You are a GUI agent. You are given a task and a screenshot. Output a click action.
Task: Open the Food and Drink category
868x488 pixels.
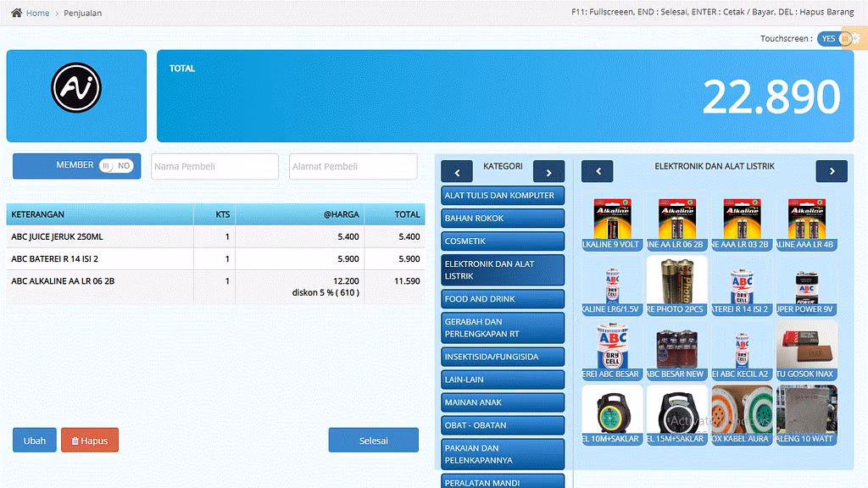pos(503,299)
